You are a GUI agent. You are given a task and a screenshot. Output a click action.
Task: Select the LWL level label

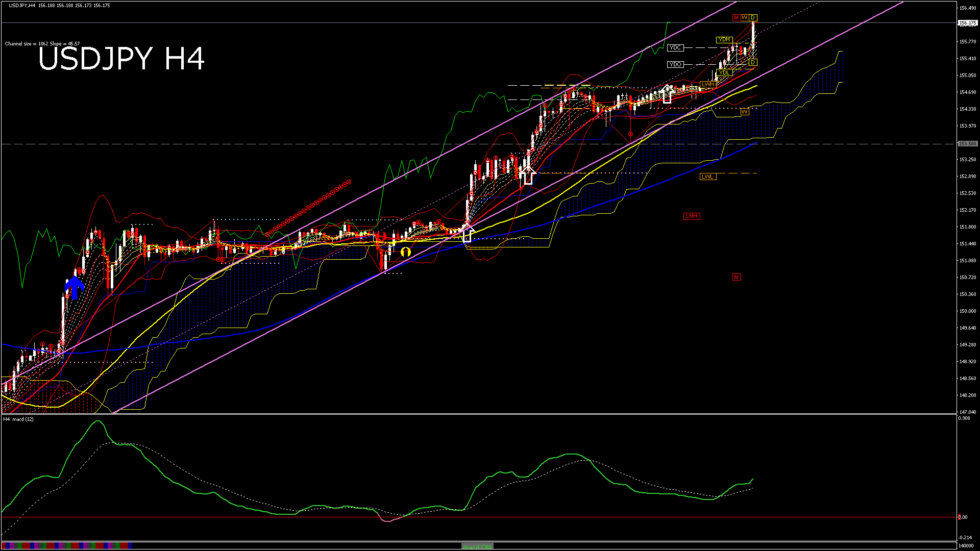(708, 177)
